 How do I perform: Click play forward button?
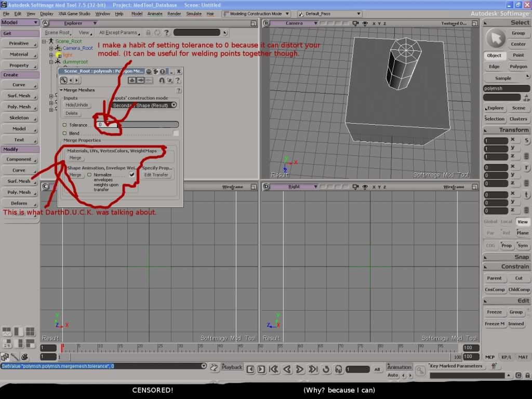300,369
